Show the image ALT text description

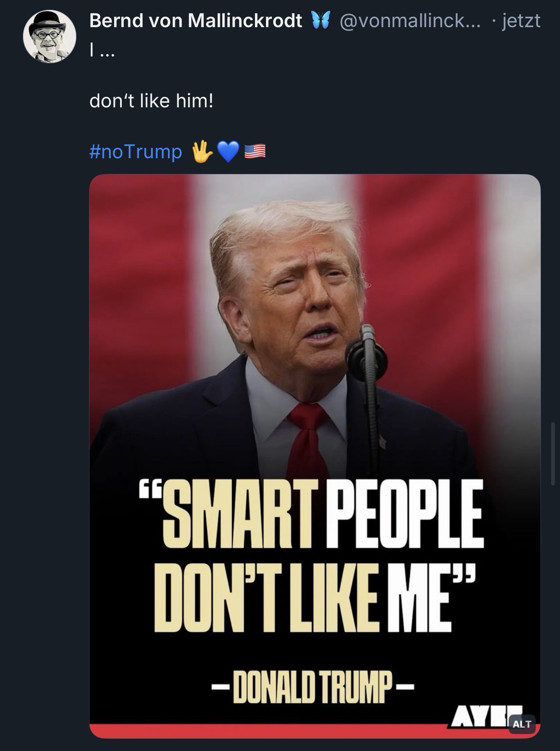coord(521,724)
